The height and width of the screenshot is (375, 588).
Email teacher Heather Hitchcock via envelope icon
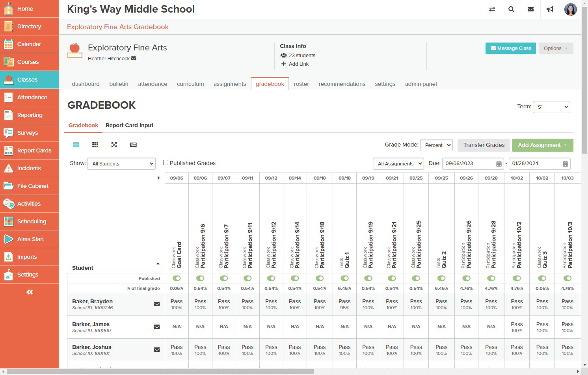(x=134, y=58)
